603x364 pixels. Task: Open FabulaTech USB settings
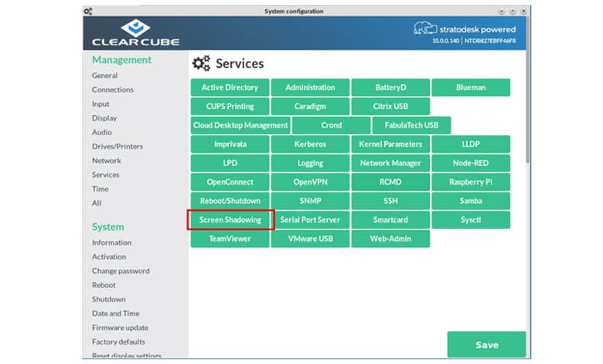coord(411,125)
